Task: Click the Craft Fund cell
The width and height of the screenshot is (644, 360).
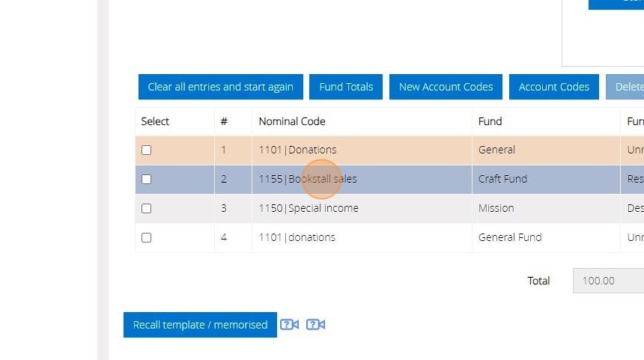Action: (502, 179)
